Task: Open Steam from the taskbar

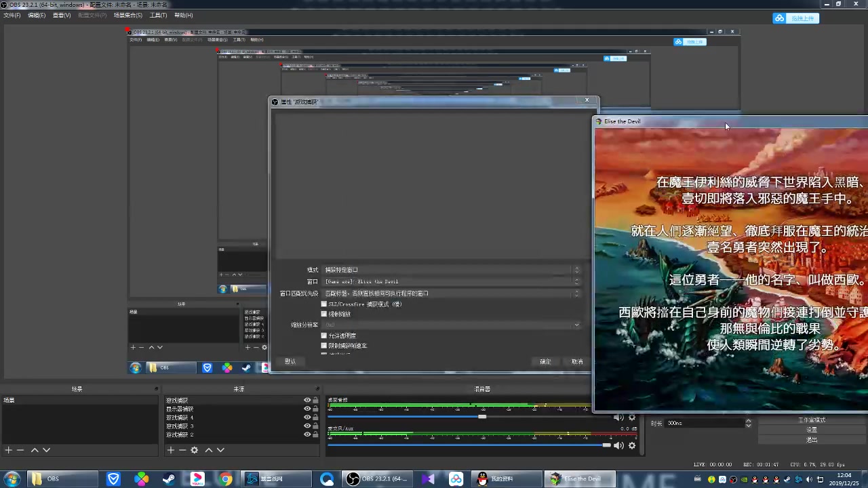Action: pos(168,479)
